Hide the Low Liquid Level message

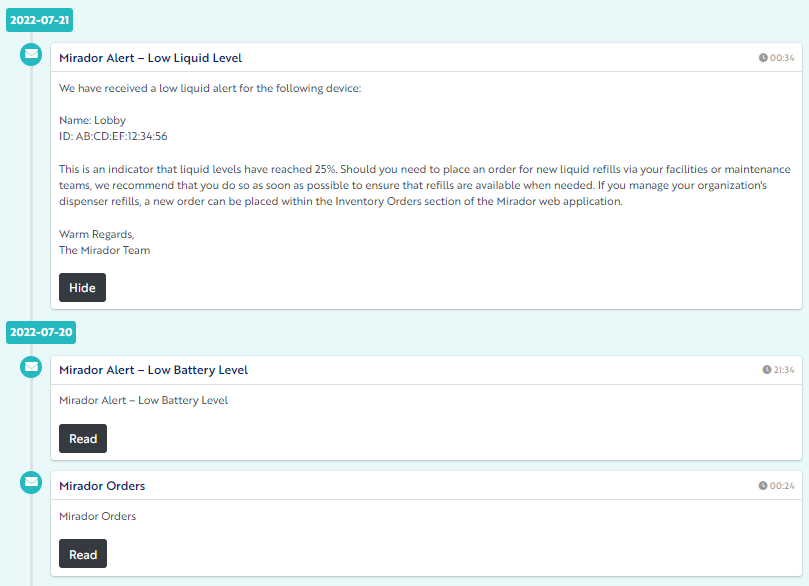click(x=83, y=288)
